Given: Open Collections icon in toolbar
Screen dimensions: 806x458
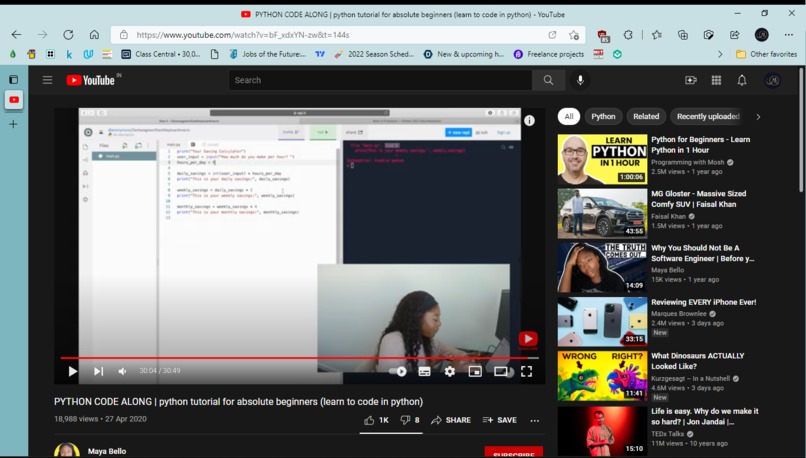Looking at the screenshot, I should pyautogui.click(x=683, y=34).
